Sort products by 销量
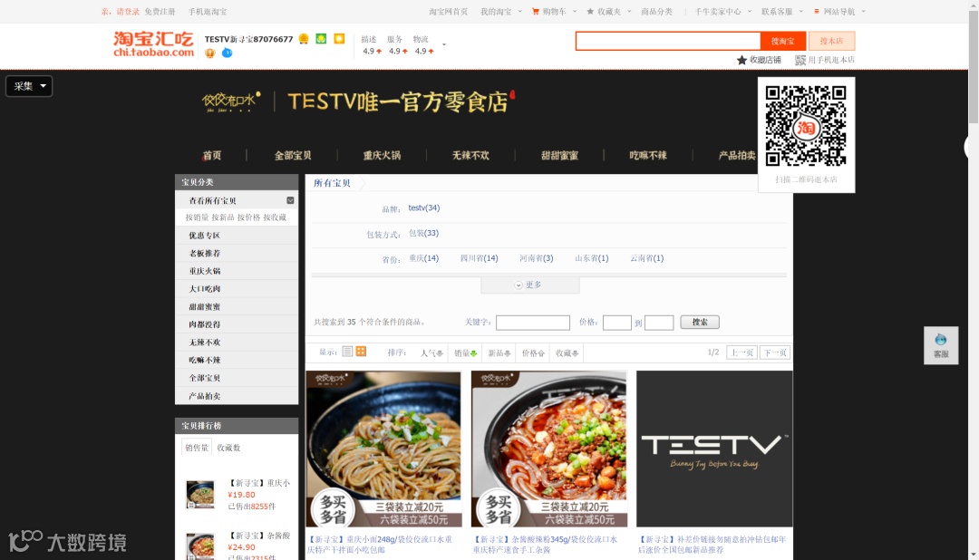Screen dimensions: 979x560 465,352
